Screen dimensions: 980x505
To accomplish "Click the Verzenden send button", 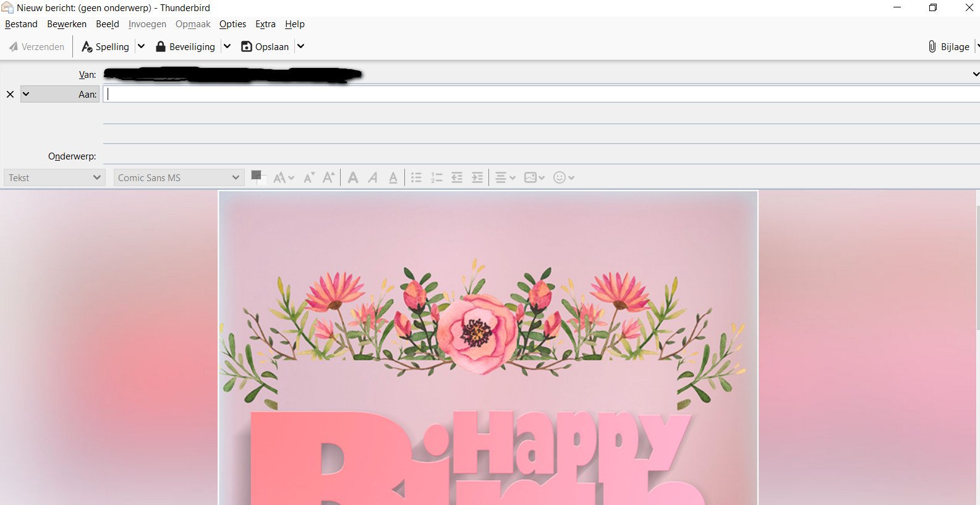I will (x=37, y=46).
